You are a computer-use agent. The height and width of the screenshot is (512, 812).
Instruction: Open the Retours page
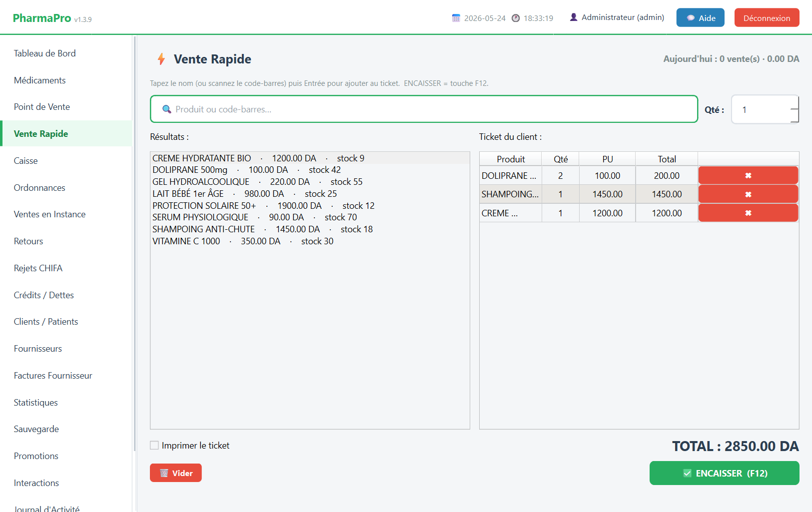click(66, 241)
